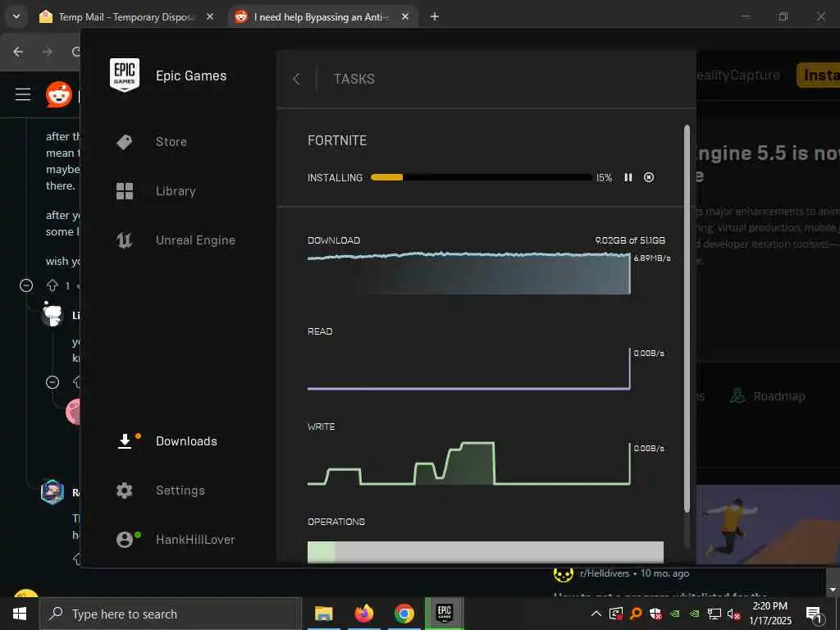Viewport: 840px width, 630px height.
Task: Cancel the Fortnite install task
Action: click(x=649, y=177)
